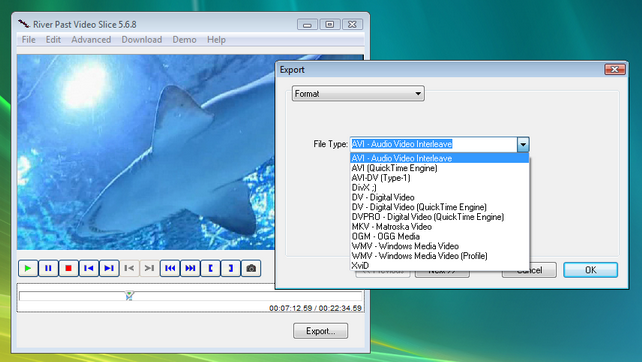The width and height of the screenshot is (642, 362).
Task: Click the fast forward icon
Action: coord(190,269)
